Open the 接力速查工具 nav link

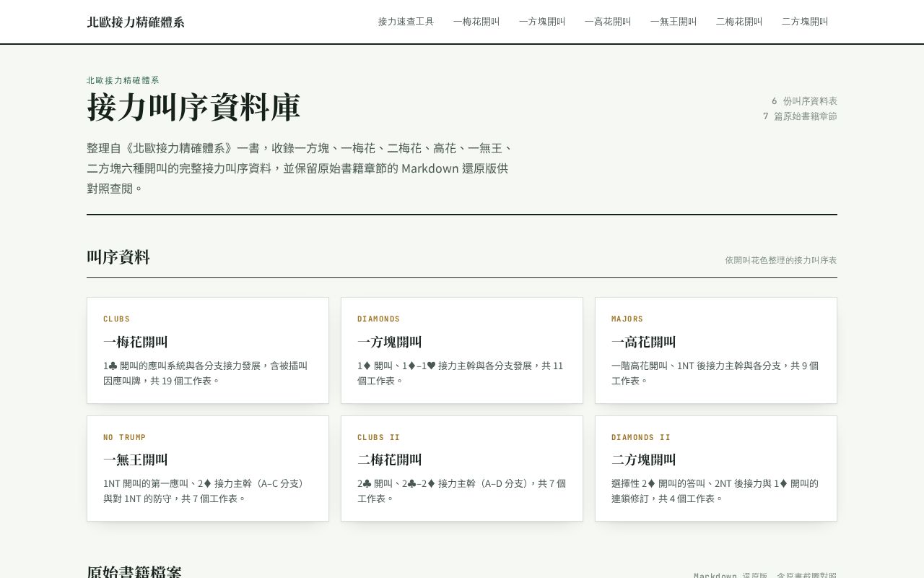pos(406,22)
